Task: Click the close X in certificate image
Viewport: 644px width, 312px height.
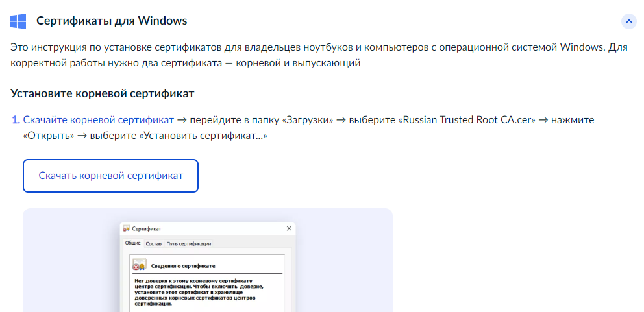Action: pos(289,228)
